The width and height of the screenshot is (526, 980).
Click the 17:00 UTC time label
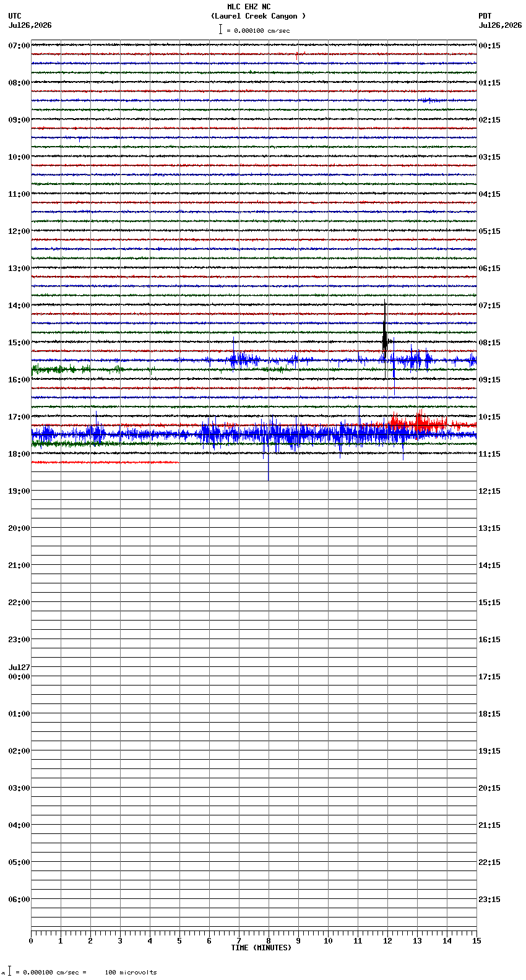19,417
